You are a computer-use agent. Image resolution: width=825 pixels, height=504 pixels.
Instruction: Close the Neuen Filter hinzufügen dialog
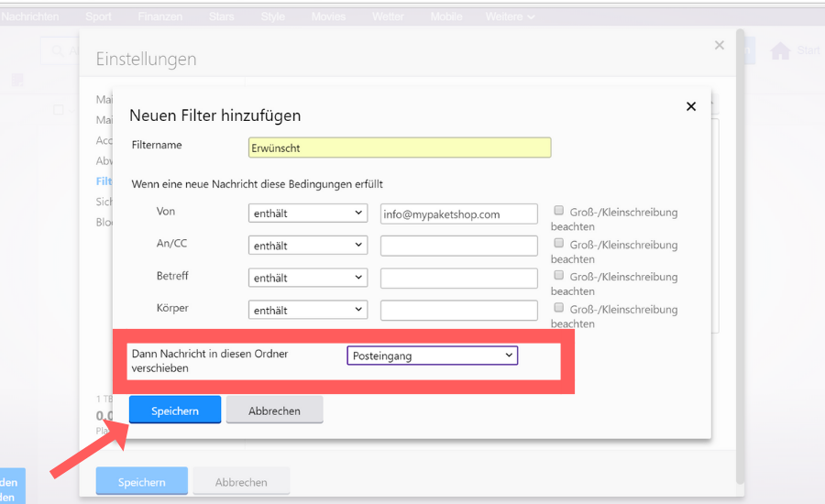pos(691,106)
